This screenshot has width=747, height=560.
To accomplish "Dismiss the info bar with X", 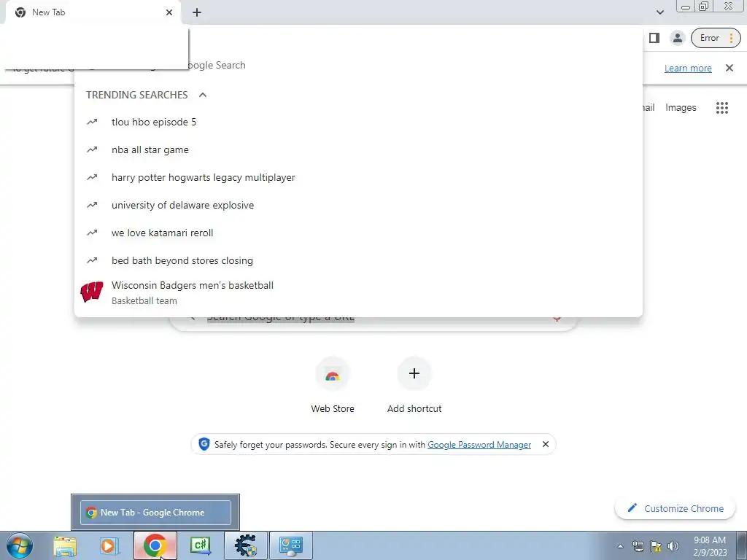I will [729, 68].
